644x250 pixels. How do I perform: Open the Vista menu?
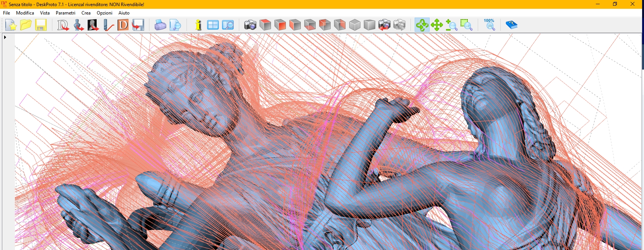[45, 13]
